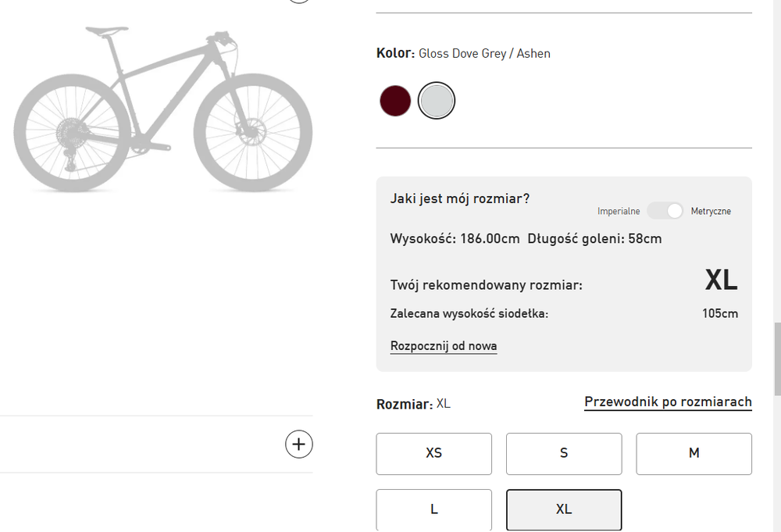Click the Imperialne units label
This screenshot has width=781, height=532.
point(619,211)
